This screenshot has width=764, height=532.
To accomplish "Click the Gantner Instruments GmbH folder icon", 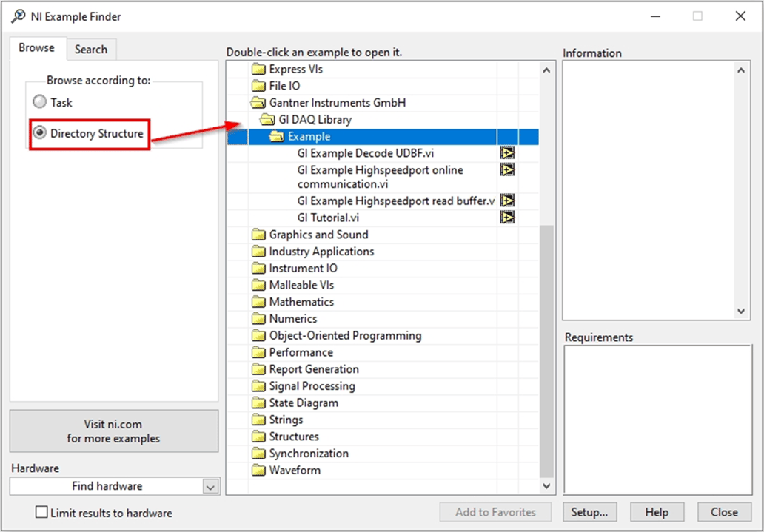I will 257,102.
